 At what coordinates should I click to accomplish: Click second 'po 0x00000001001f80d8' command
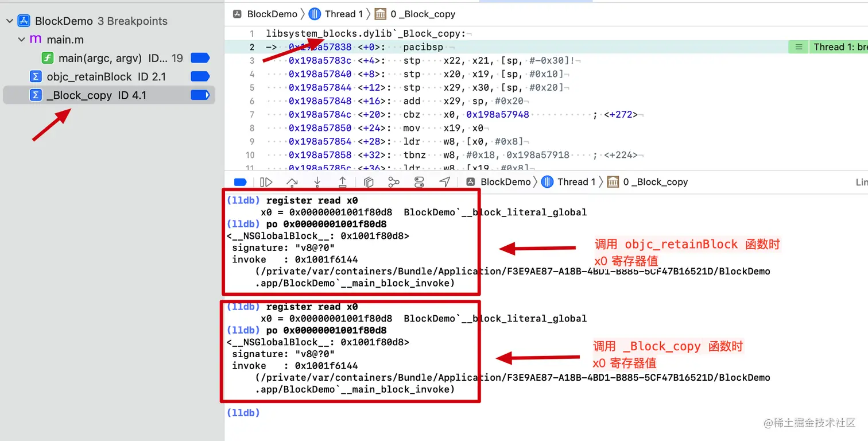pyautogui.click(x=326, y=330)
